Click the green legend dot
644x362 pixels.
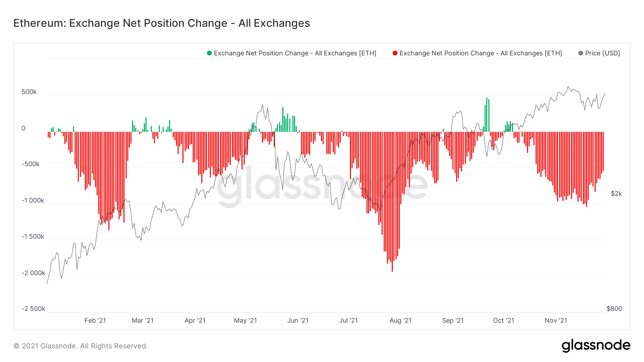[x=209, y=53]
